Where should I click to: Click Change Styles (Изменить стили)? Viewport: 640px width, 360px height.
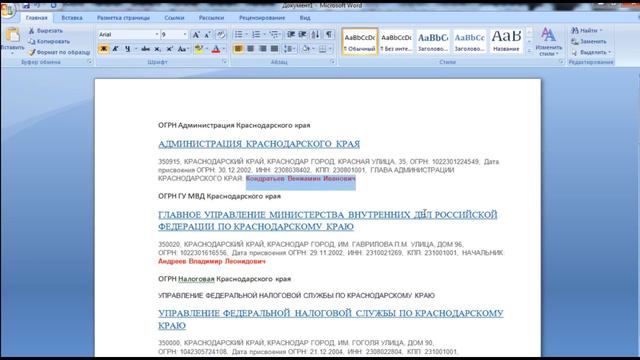click(x=549, y=42)
